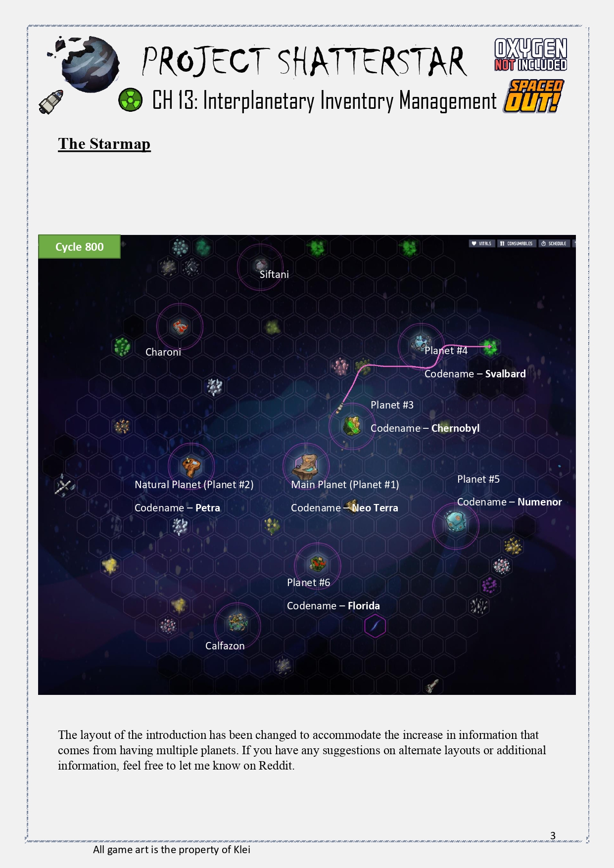Click the Numenor planet icon

(x=455, y=522)
